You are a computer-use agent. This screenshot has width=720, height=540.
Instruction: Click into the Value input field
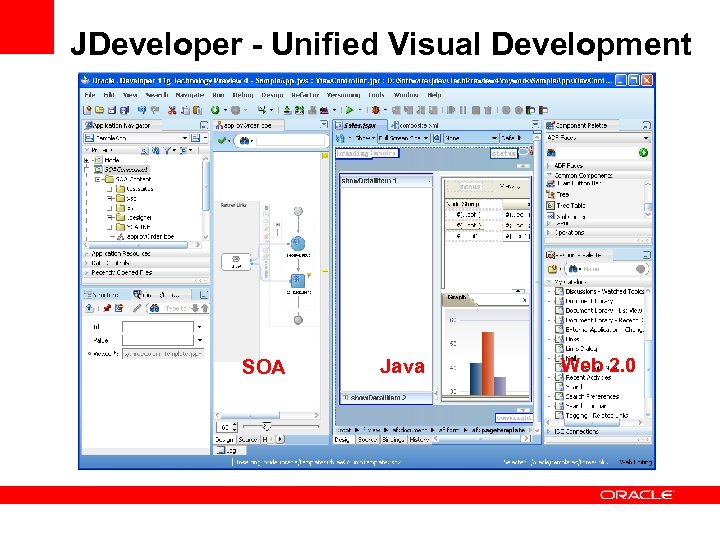coord(158,340)
